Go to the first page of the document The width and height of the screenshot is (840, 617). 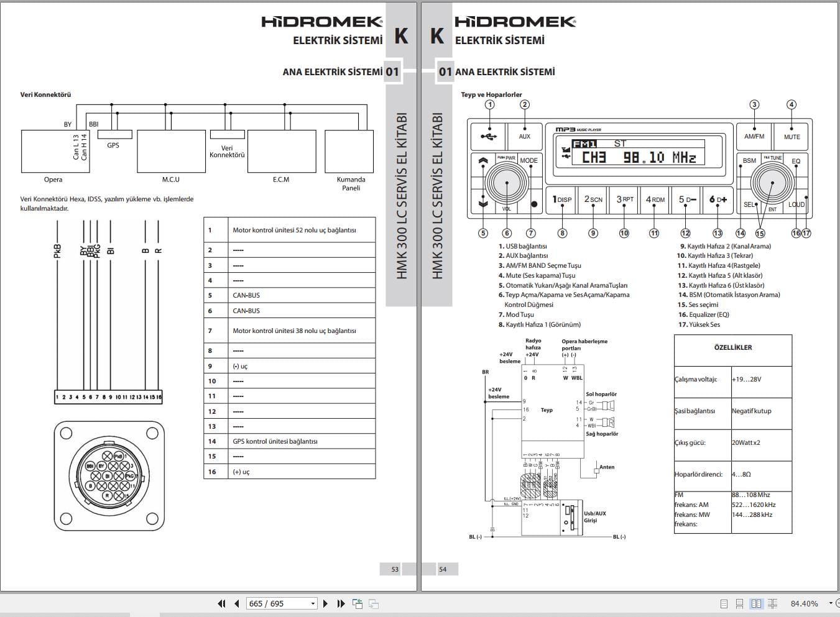pyautogui.click(x=221, y=603)
